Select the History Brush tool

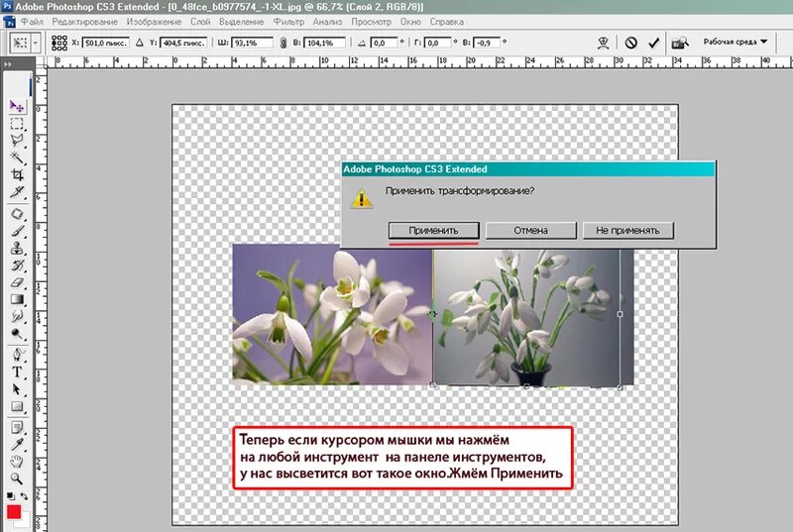[16, 266]
